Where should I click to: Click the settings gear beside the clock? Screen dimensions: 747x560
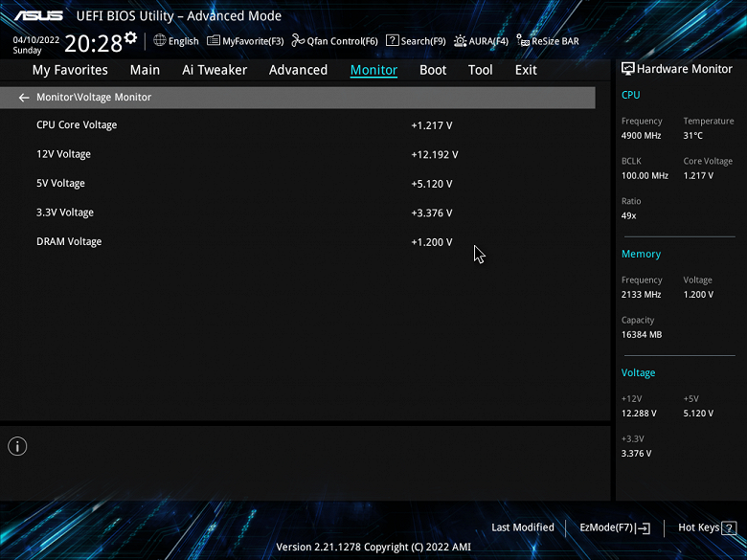pos(130,37)
